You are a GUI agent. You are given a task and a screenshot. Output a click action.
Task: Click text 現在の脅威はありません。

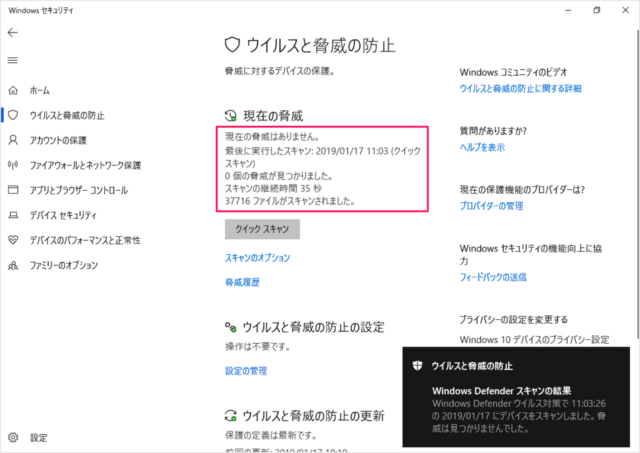[x=272, y=137]
